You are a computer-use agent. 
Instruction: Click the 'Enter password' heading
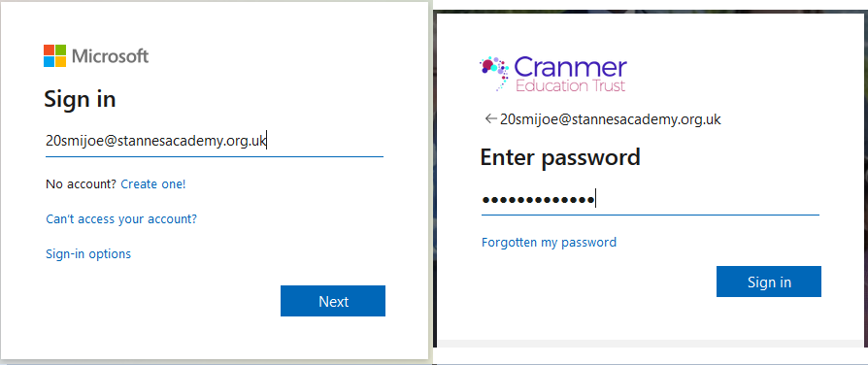coord(560,157)
